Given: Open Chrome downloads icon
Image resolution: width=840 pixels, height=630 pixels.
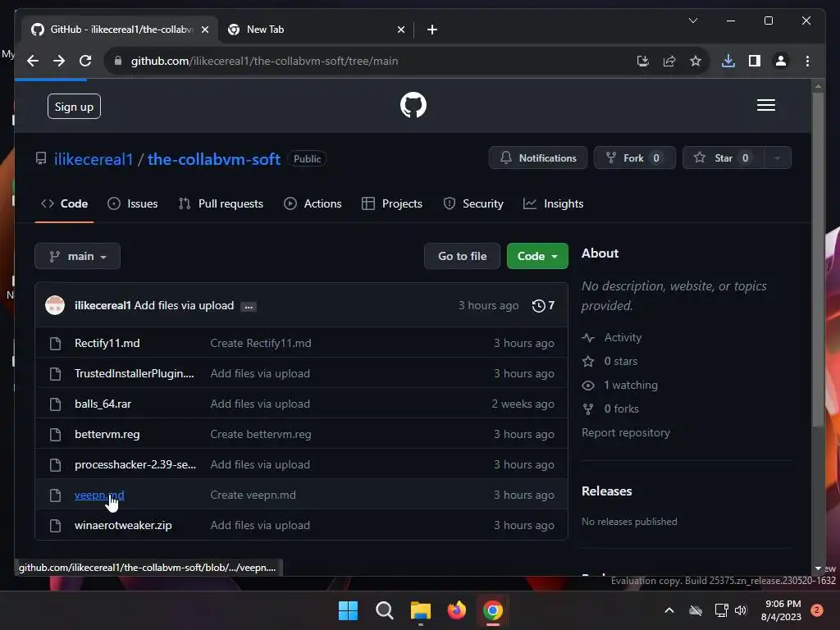Looking at the screenshot, I should pyautogui.click(x=728, y=61).
